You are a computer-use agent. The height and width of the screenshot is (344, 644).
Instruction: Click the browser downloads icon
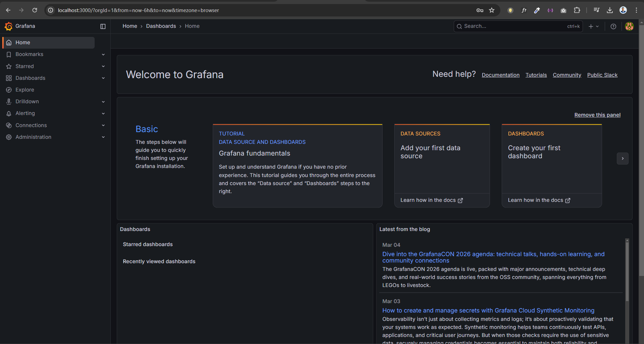pyautogui.click(x=610, y=10)
